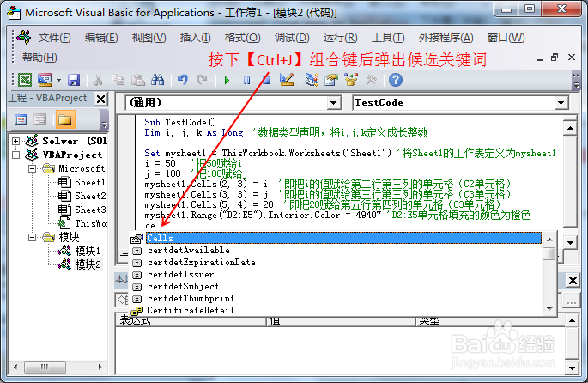Open the 窗口(W) menu
The height and width of the screenshot is (383, 588).
coord(506,38)
